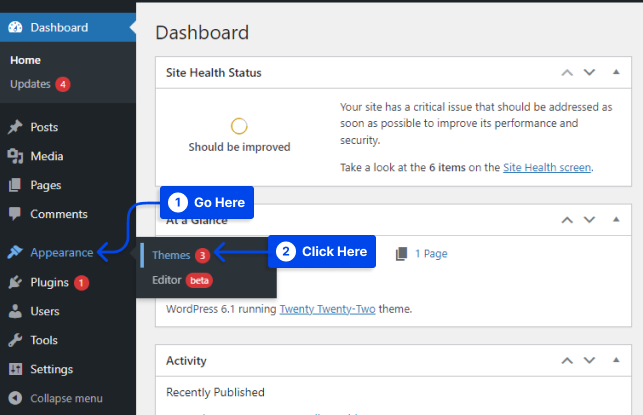Select Home under Dashboard
643x415 pixels.
coord(25,60)
